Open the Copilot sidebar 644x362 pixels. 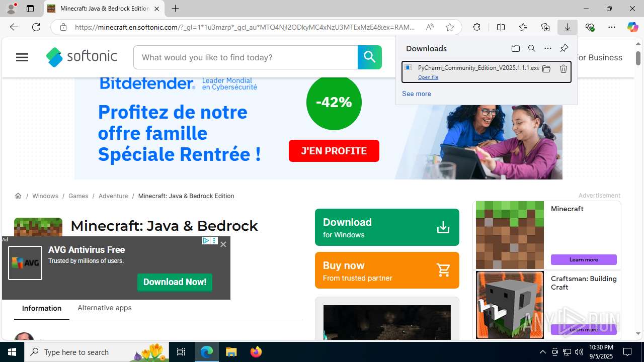632,27
